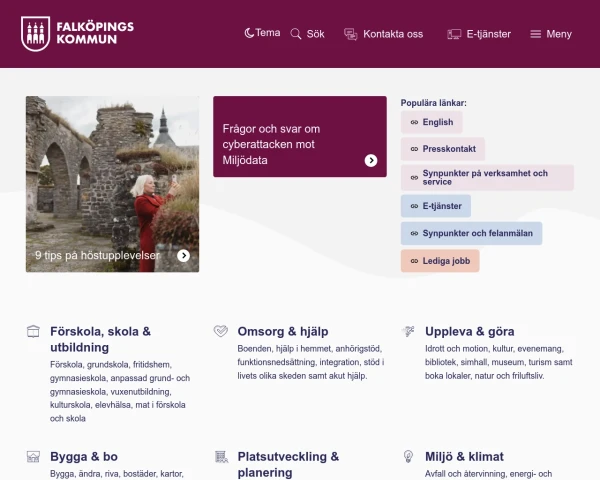The image size is (600, 480).
Task: Click the Förskola, skola & utbildning book icon
Action: pos(33,331)
